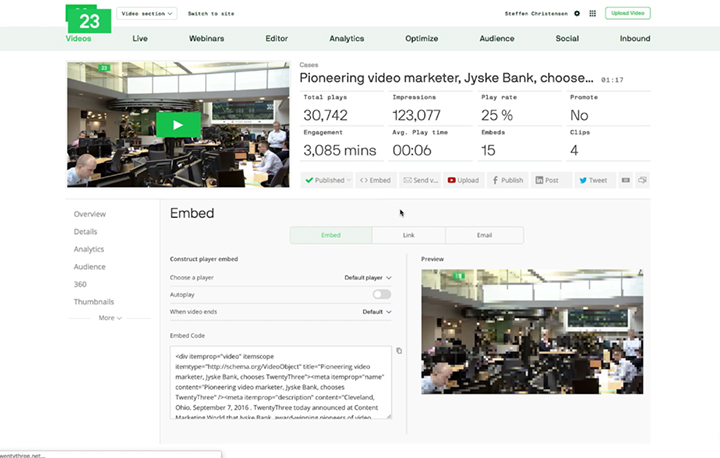Open Audience in the sidebar
720x458 pixels.
tap(90, 267)
